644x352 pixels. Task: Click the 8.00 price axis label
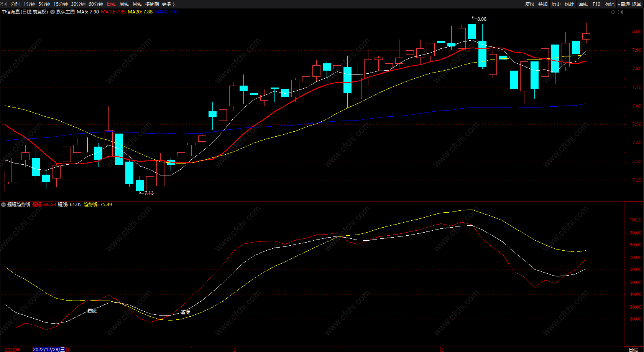(x=637, y=32)
